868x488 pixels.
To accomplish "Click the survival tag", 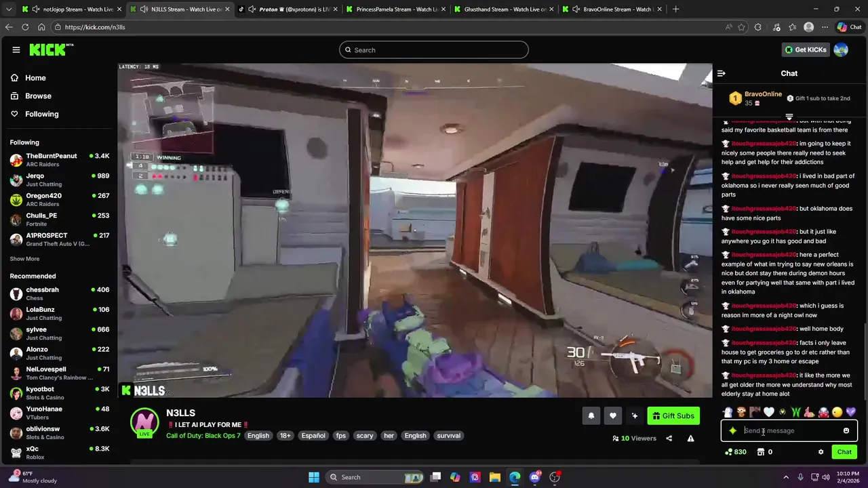I will click(449, 436).
